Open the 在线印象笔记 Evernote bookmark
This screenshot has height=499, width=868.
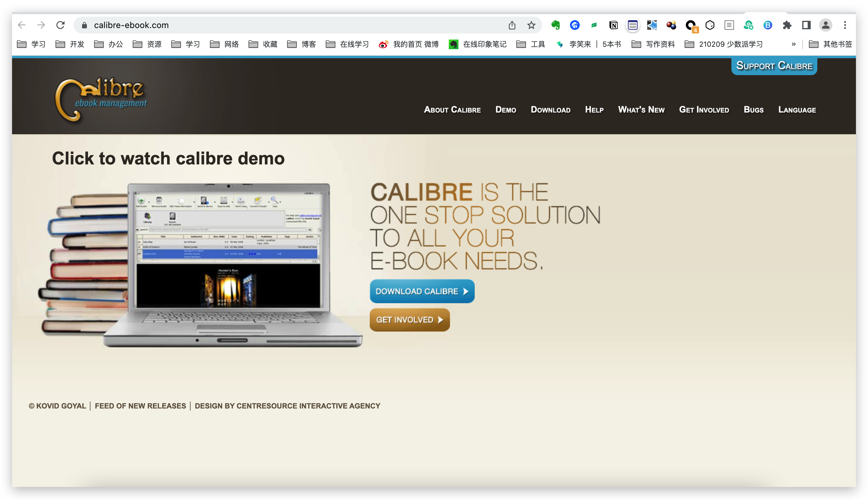(477, 44)
